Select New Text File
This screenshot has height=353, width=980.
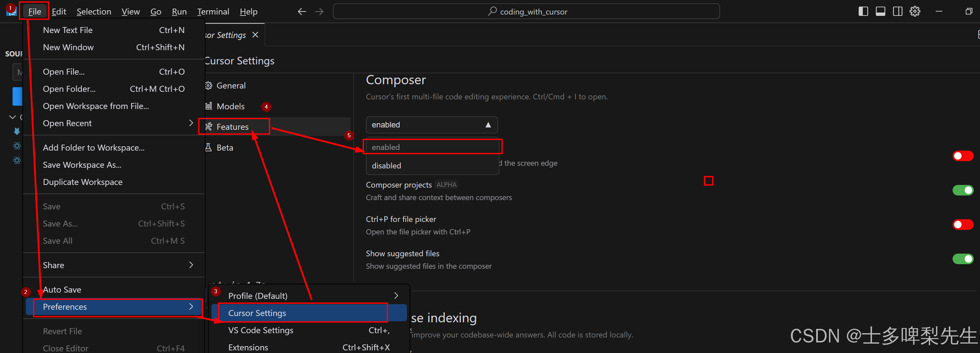(x=114, y=30)
